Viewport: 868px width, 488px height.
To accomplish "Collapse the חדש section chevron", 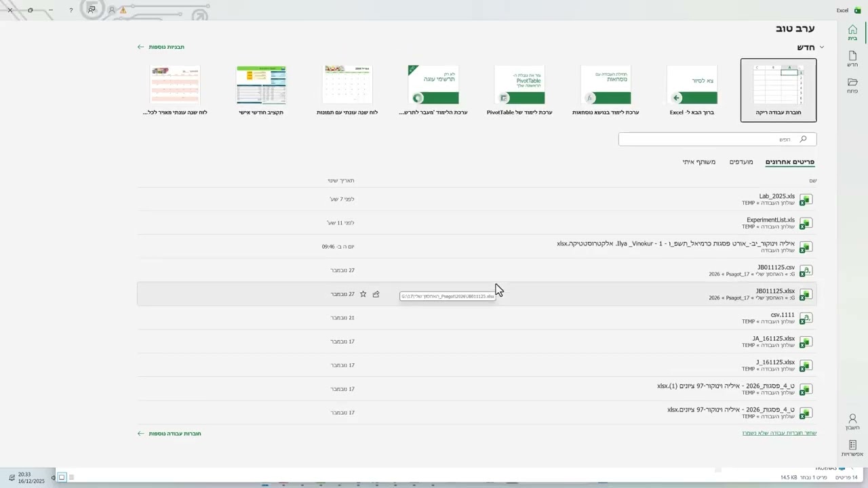I will pyautogui.click(x=822, y=47).
